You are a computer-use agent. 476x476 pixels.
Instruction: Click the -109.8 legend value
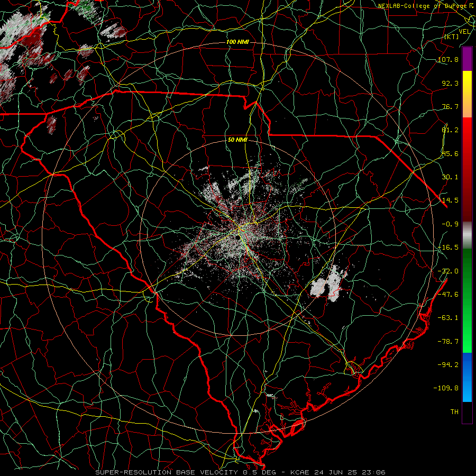click(x=446, y=388)
